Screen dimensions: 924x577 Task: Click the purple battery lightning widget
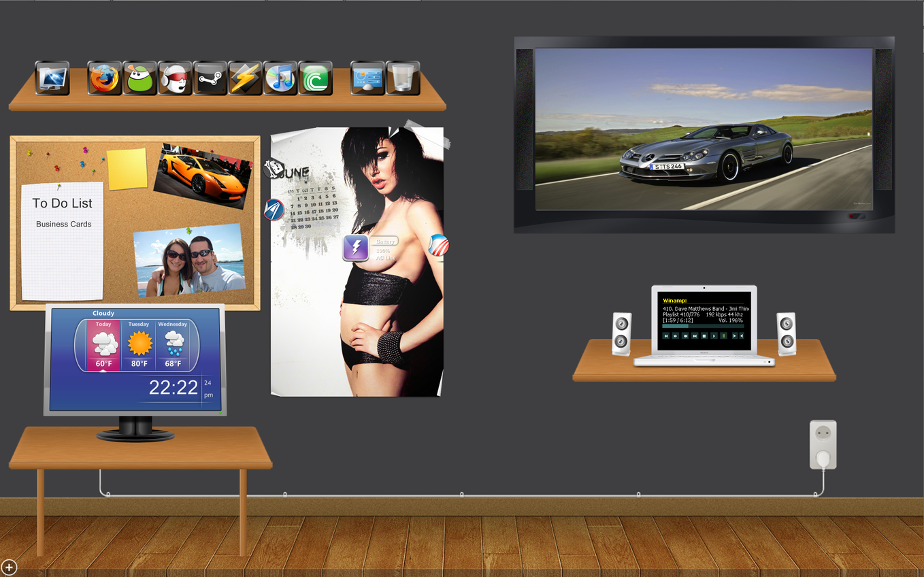pos(356,248)
